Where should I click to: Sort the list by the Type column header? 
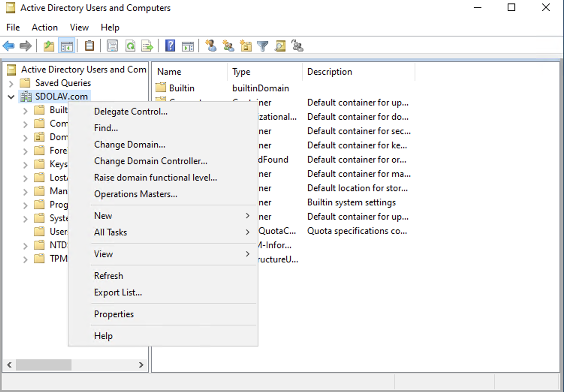[265, 72]
